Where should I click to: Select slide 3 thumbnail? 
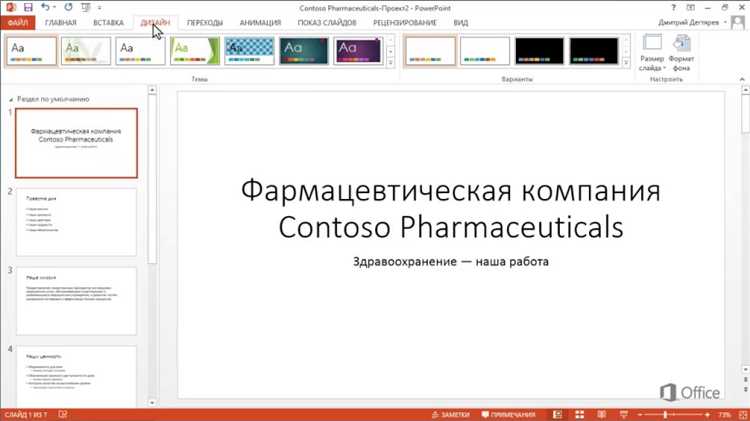(77, 301)
